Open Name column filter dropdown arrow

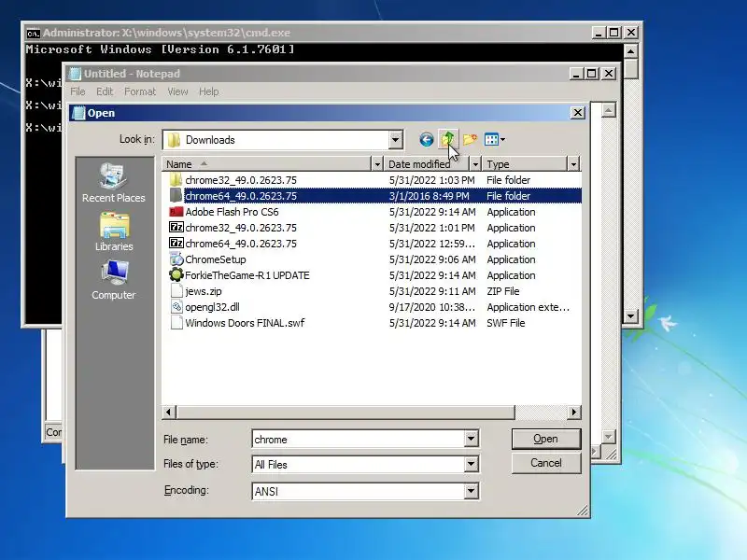pyautogui.click(x=377, y=164)
